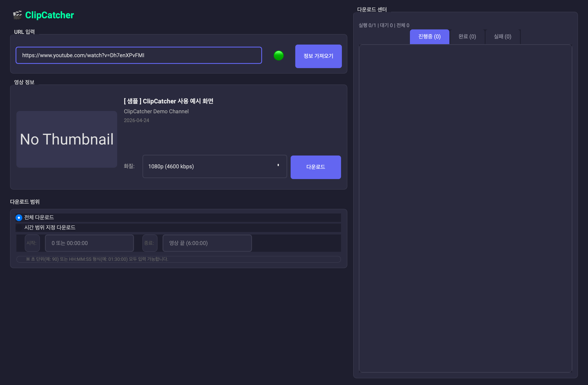Click the 정보 가져오기 button

pyautogui.click(x=318, y=56)
